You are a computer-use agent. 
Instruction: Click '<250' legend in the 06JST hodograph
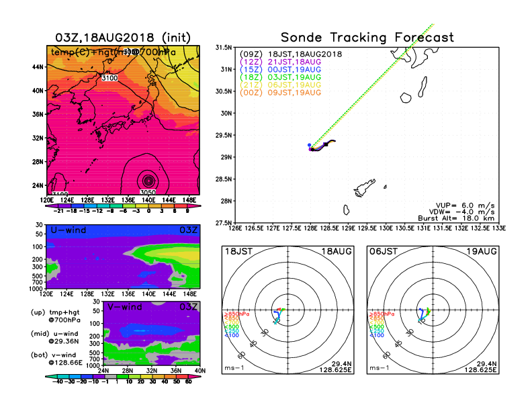(376, 331)
